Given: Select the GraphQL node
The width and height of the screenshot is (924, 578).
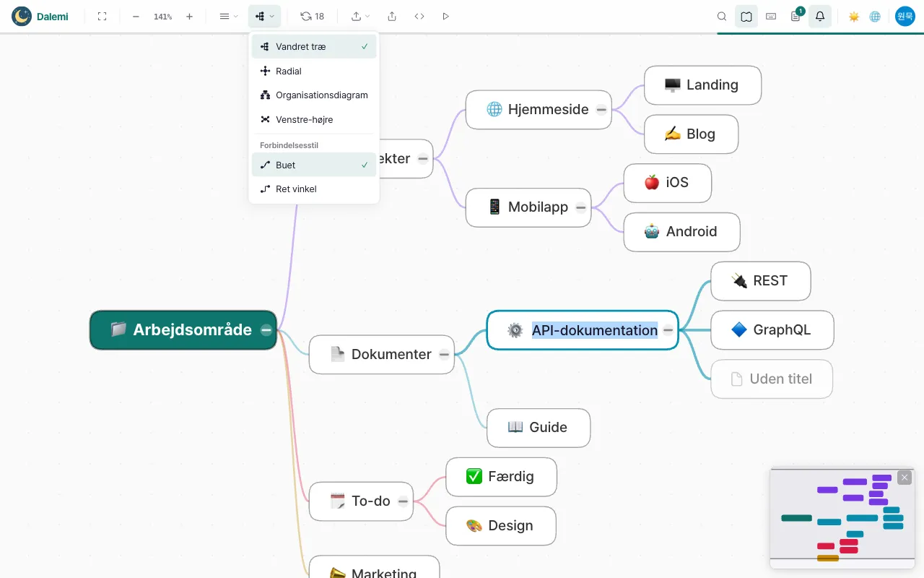Looking at the screenshot, I should pyautogui.click(x=772, y=330).
